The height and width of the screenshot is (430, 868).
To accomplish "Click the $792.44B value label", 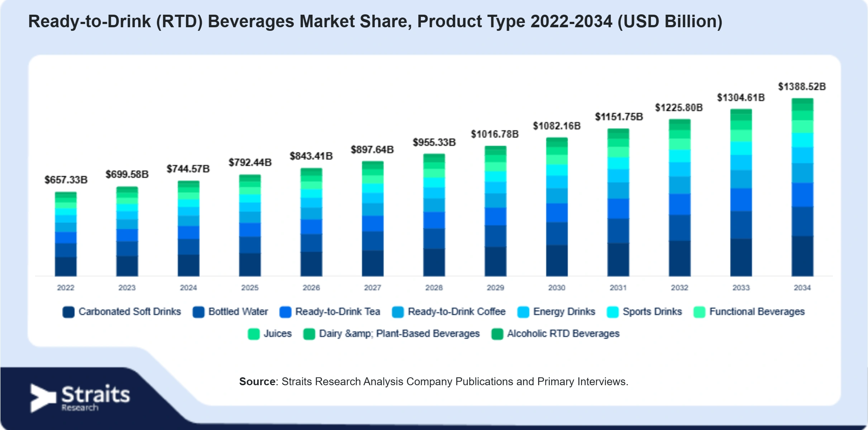I will (250, 163).
